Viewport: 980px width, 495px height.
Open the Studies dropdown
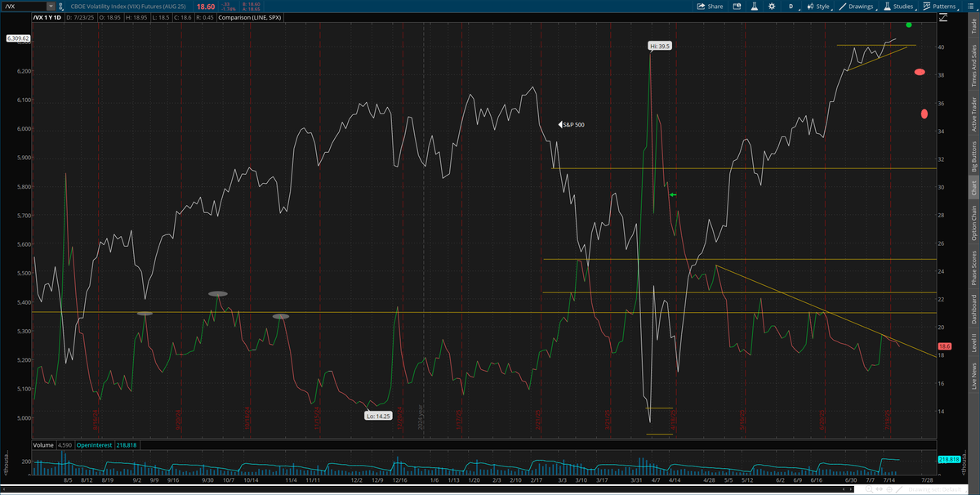coord(898,7)
